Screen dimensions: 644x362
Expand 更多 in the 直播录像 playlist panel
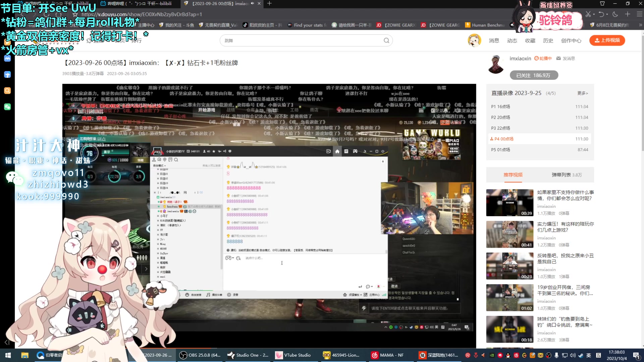click(x=583, y=93)
